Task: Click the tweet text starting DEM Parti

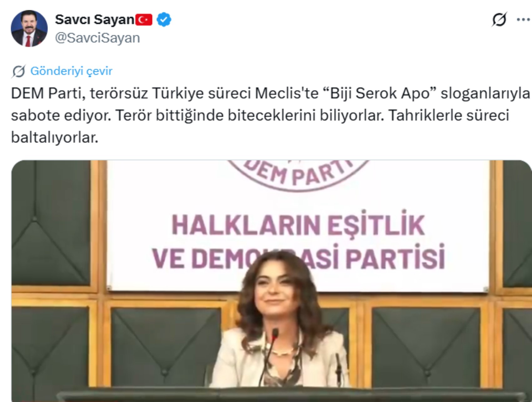Action: [x=270, y=115]
